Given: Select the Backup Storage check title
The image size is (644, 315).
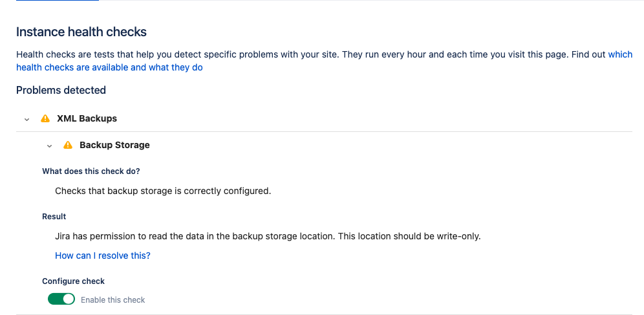Looking at the screenshot, I should pos(114,145).
